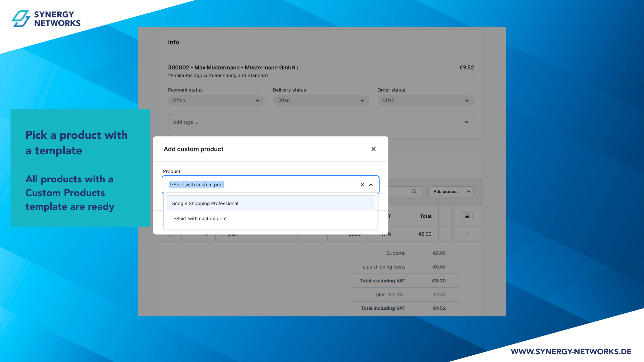Clear the selected product in Product field

coord(362,185)
